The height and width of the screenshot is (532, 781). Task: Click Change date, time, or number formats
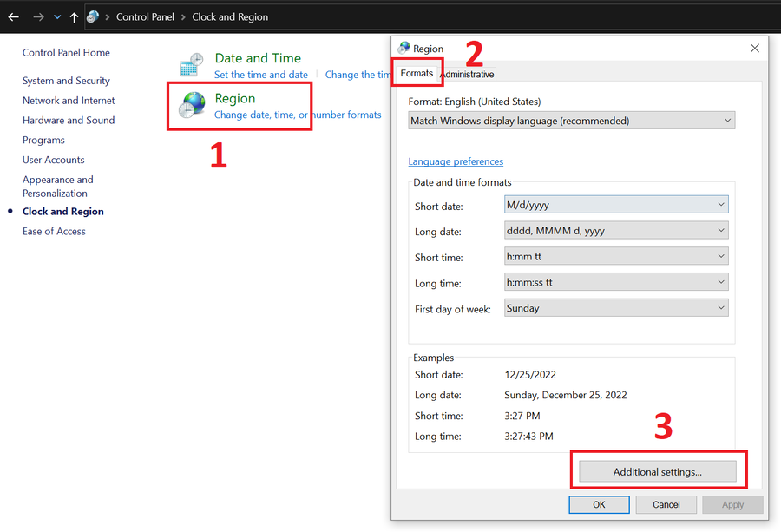pyautogui.click(x=298, y=115)
